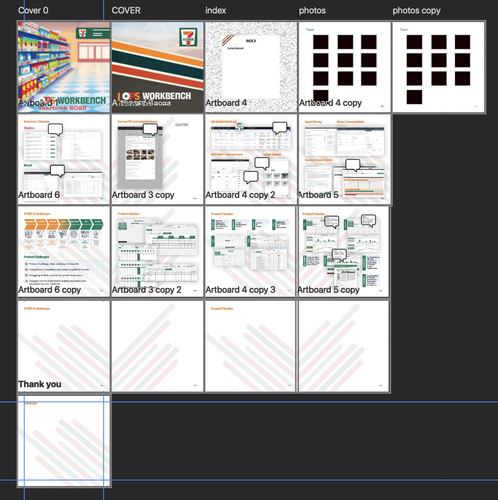Click the 'Artboard 5' label

(x=318, y=195)
